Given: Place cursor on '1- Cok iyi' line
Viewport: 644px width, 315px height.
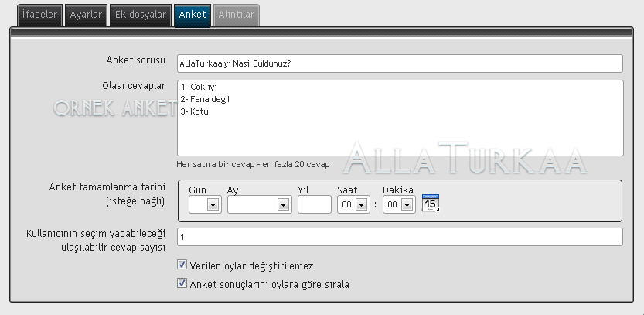Looking at the screenshot, I should pyautogui.click(x=198, y=87).
